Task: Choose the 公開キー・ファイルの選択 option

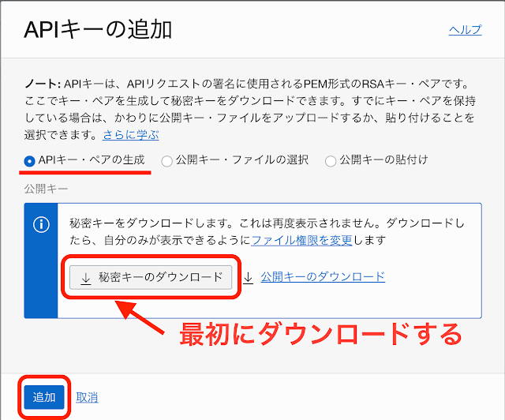Action: [166, 160]
